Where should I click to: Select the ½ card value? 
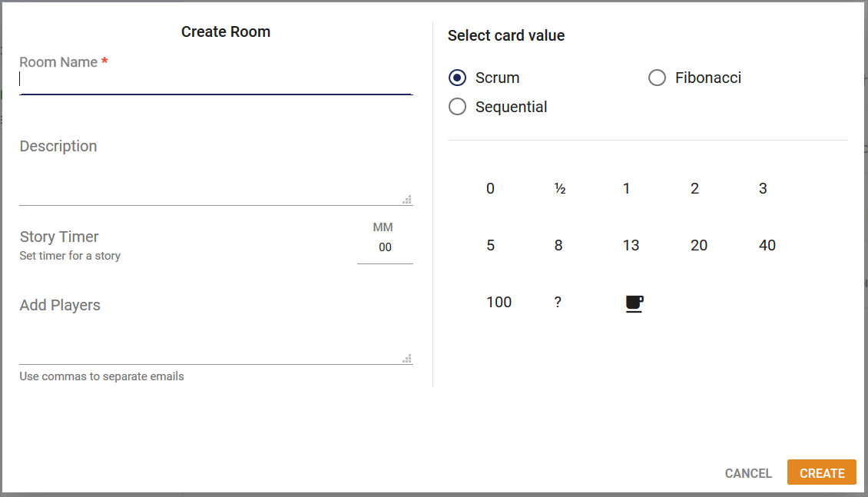(558, 188)
